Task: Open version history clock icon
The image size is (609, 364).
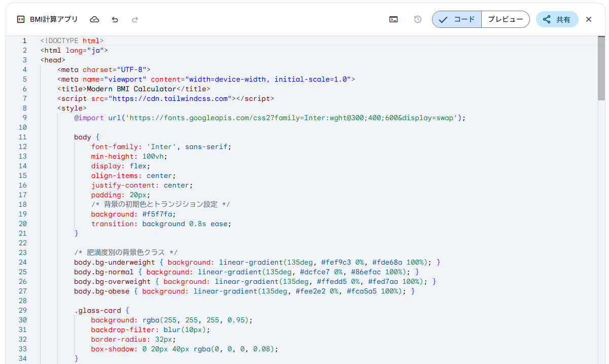Action: 418,19
